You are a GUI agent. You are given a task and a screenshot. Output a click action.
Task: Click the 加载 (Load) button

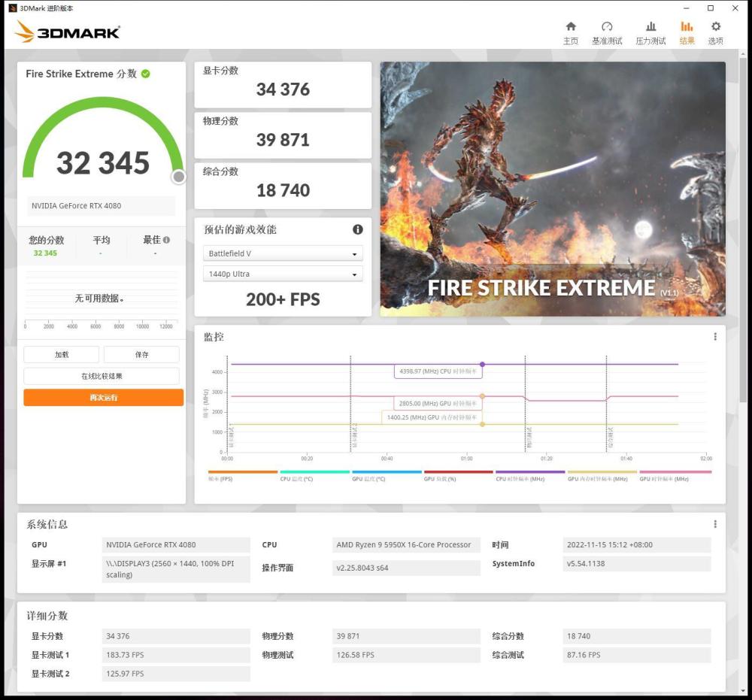(62, 354)
